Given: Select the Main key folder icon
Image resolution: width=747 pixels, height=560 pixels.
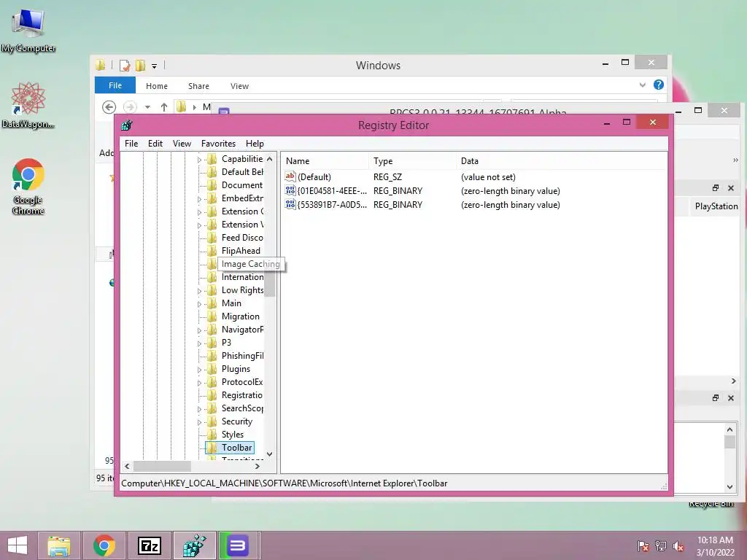Looking at the screenshot, I should click(x=212, y=303).
